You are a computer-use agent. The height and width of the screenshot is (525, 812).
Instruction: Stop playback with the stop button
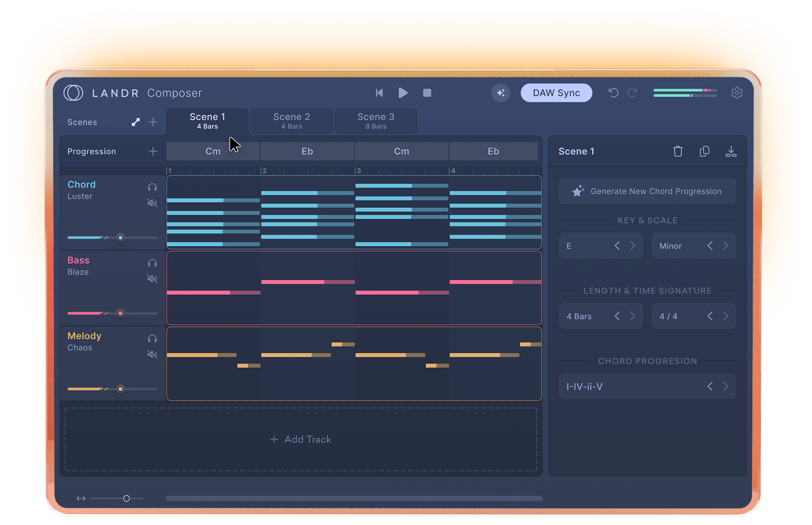427,93
